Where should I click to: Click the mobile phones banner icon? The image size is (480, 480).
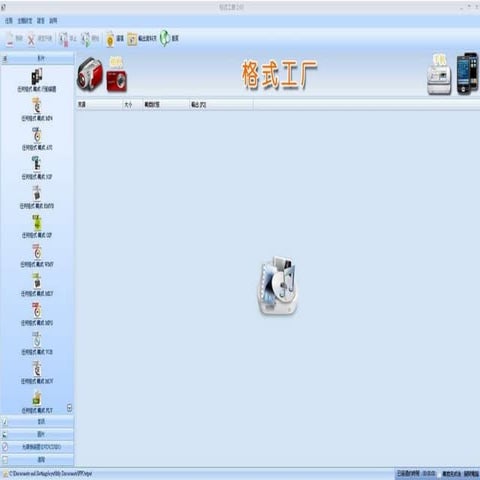pyautogui.click(x=467, y=73)
